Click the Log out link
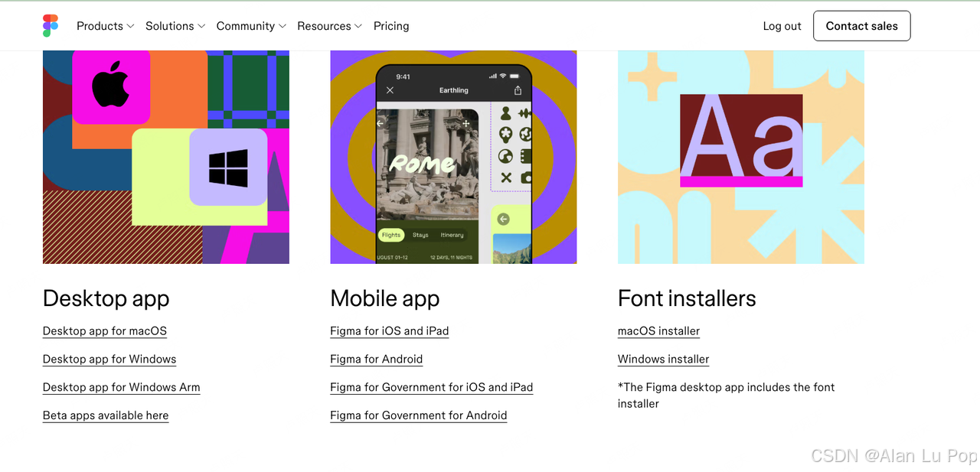The height and width of the screenshot is (472, 980). point(782,26)
